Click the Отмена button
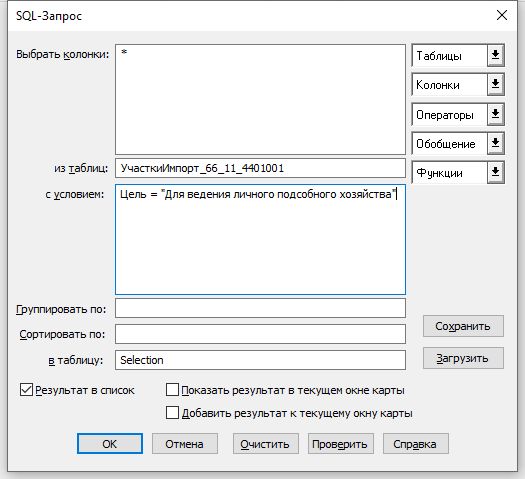This screenshot has height=479, width=525. point(184,444)
